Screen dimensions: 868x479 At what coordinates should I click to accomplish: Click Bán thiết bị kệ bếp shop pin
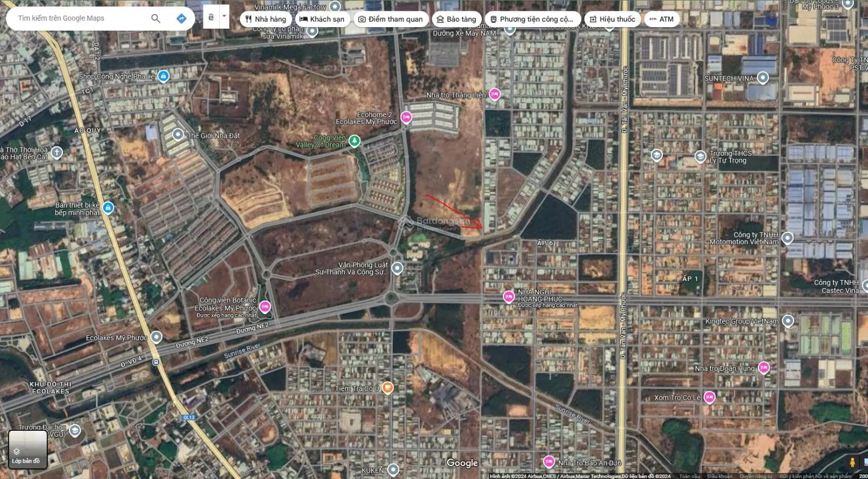[x=108, y=208]
